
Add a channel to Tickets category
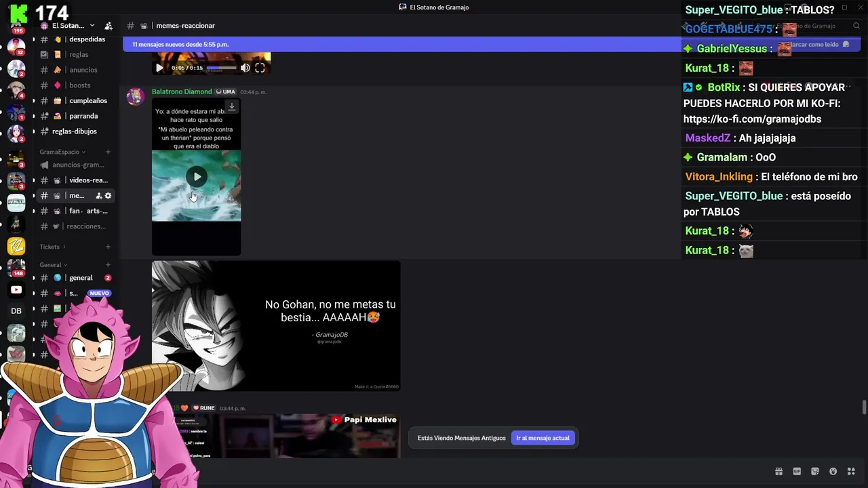[108, 247]
